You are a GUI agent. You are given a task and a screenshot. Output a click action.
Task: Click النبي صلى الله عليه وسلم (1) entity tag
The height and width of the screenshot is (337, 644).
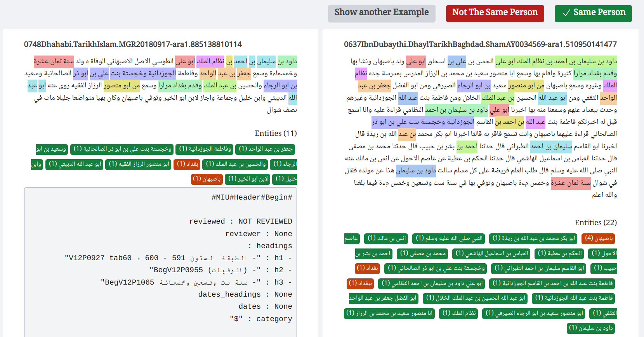449,238
